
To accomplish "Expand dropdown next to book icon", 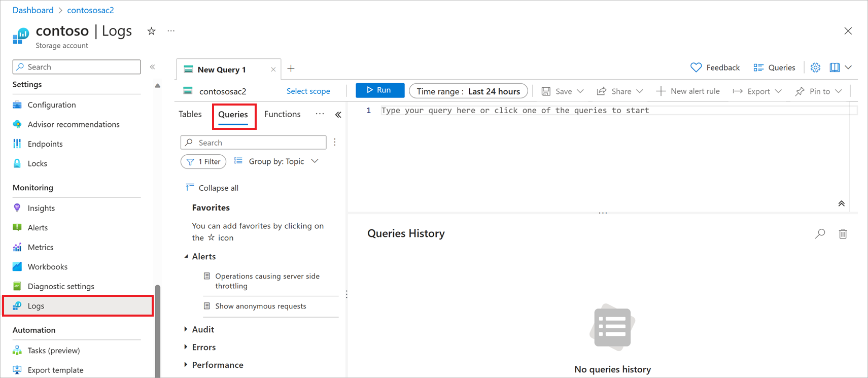I will (x=848, y=67).
